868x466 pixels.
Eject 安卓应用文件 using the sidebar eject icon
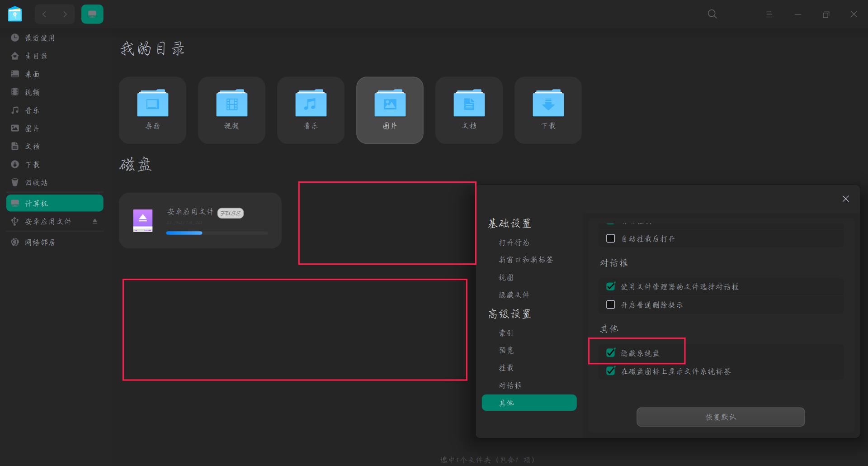point(95,221)
